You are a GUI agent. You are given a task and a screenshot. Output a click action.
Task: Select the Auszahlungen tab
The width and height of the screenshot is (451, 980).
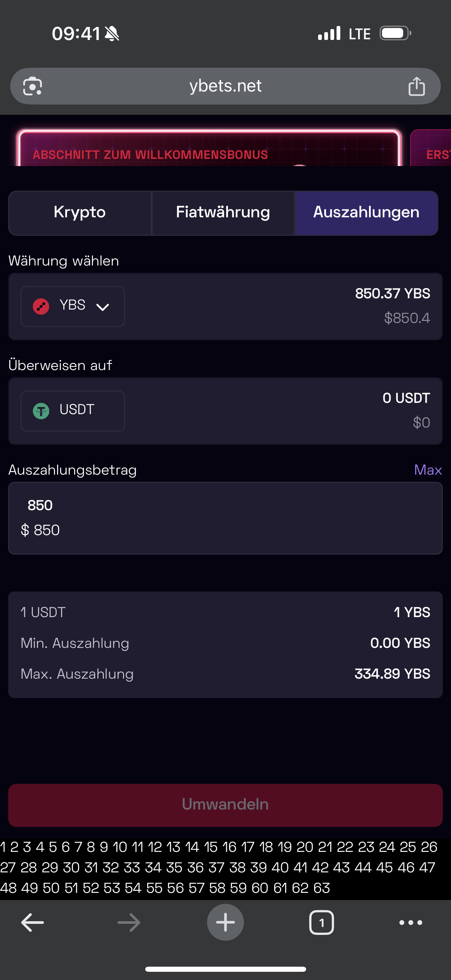(366, 213)
